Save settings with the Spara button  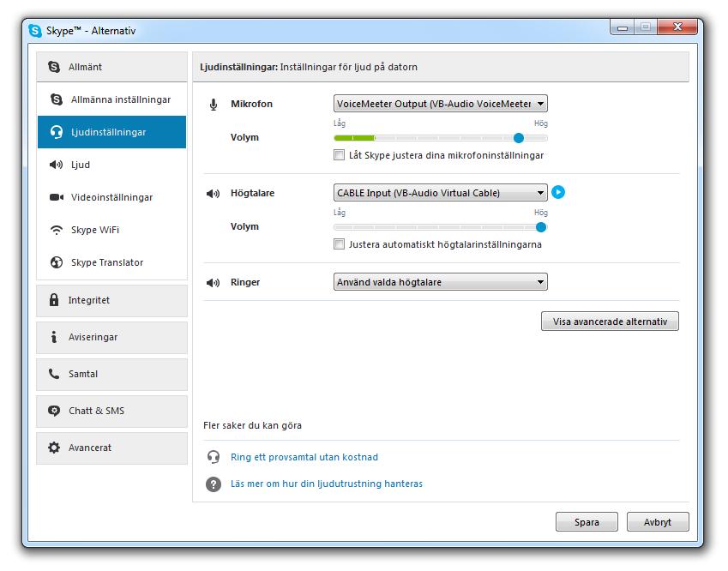[587, 522]
